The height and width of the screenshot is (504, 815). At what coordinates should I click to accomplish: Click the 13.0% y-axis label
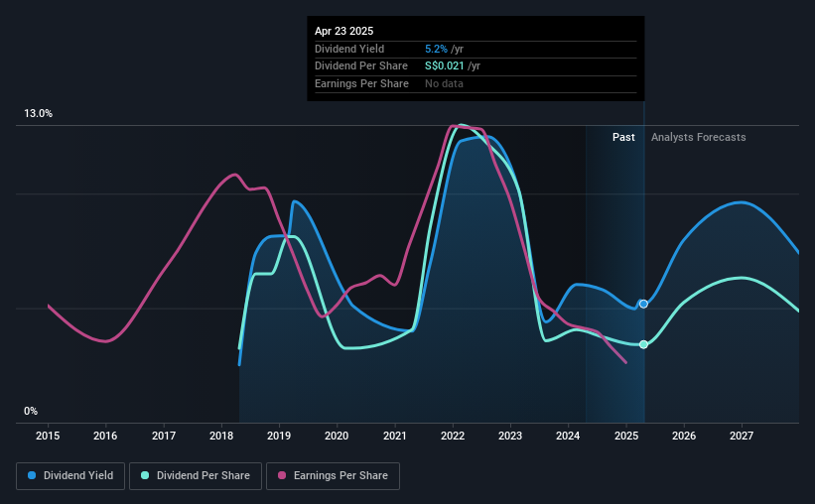(x=38, y=114)
